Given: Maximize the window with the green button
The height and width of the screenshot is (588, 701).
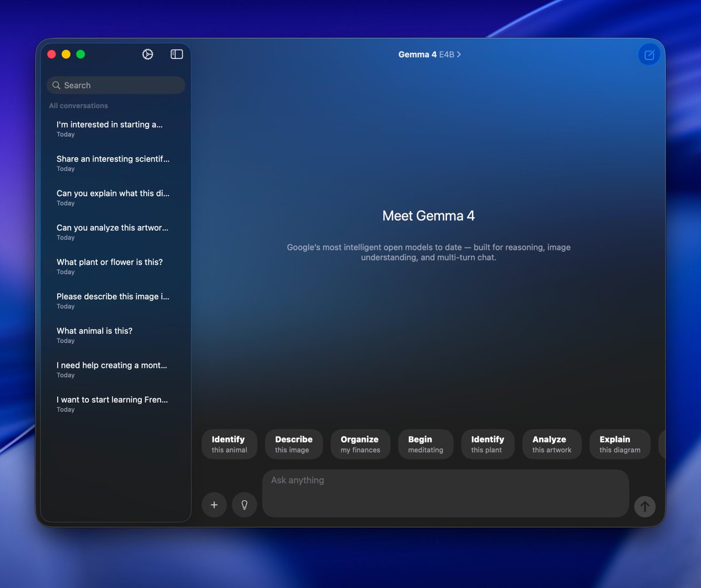Looking at the screenshot, I should click(x=81, y=54).
